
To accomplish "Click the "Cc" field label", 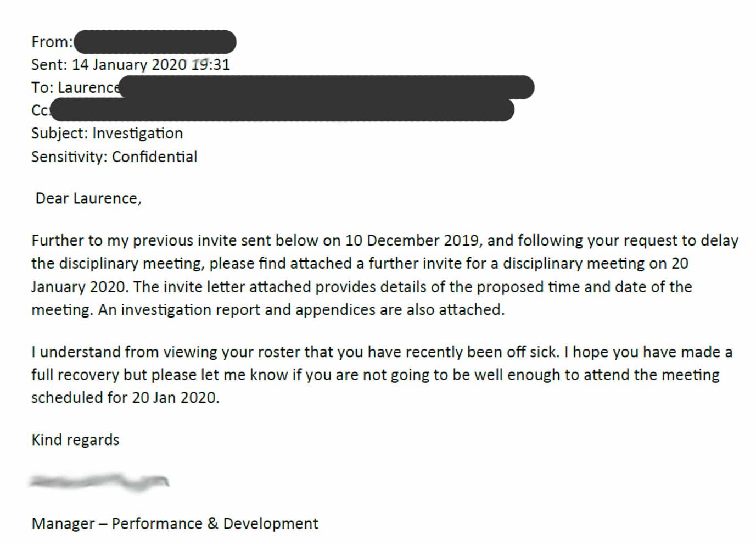I will (x=40, y=110).
